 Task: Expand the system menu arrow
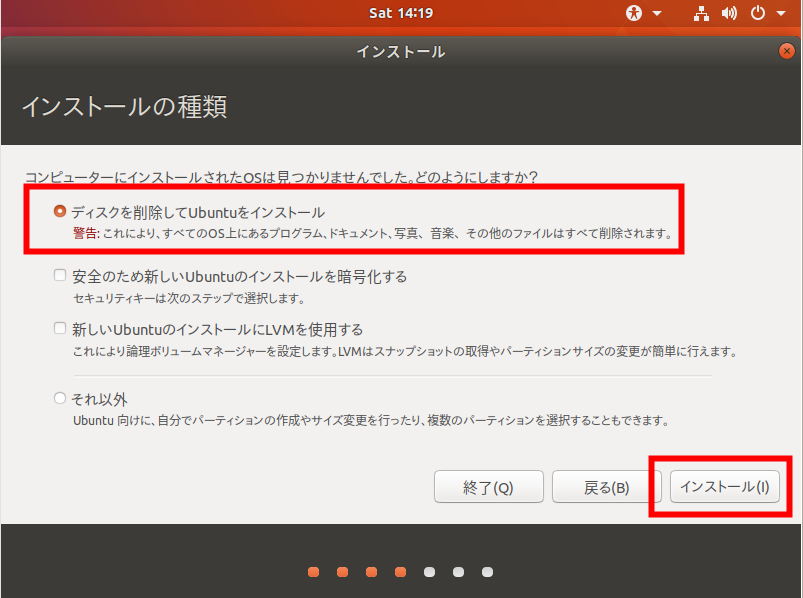tap(781, 13)
